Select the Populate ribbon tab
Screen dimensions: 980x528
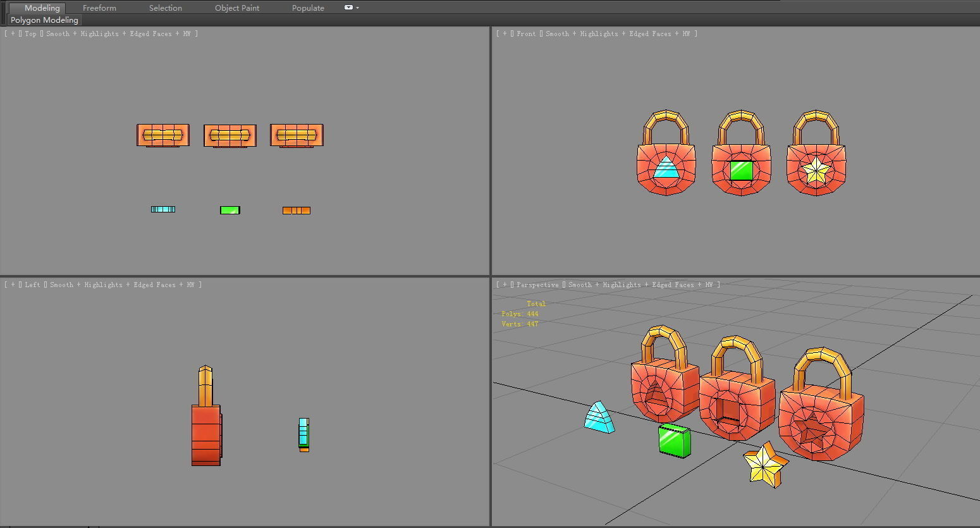[308, 8]
